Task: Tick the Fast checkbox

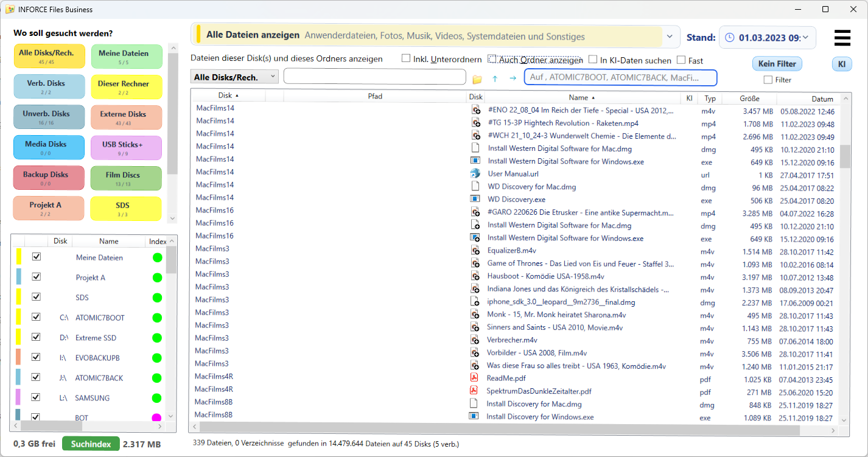Action: coord(681,60)
